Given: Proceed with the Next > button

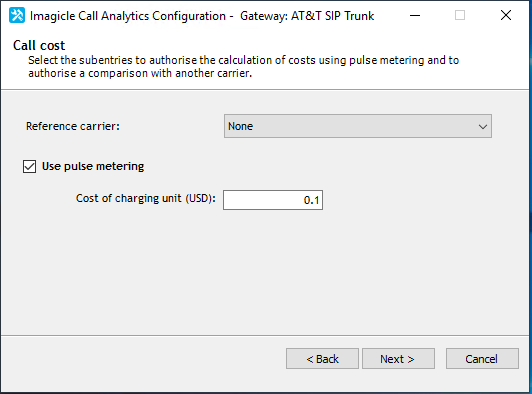Looking at the screenshot, I should point(398,359).
